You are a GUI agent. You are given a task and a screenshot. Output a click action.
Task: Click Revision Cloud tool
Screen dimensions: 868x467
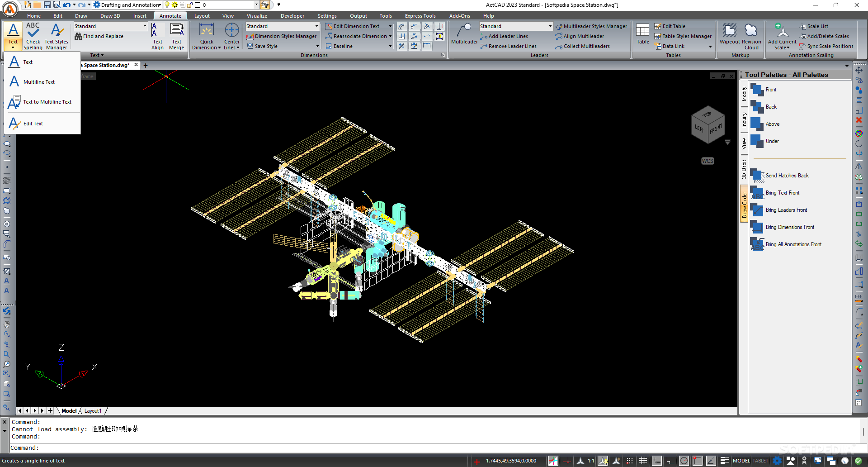(x=751, y=36)
